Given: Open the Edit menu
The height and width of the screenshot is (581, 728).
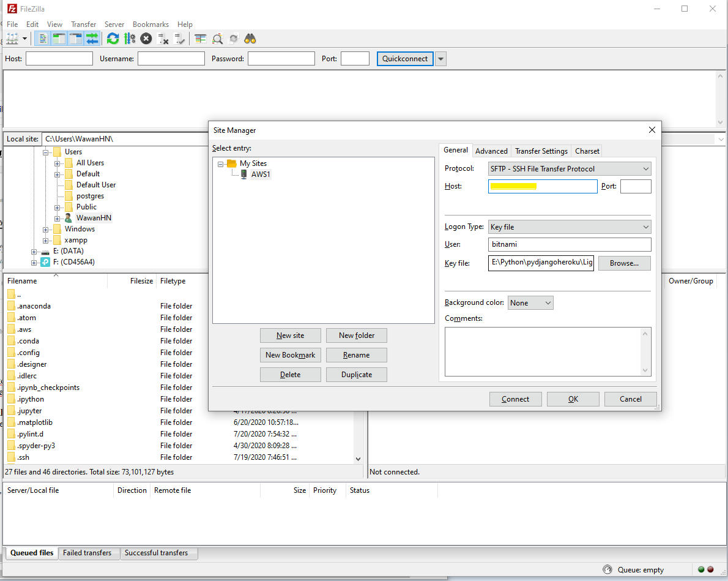Looking at the screenshot, I should (x=32, y=24).
